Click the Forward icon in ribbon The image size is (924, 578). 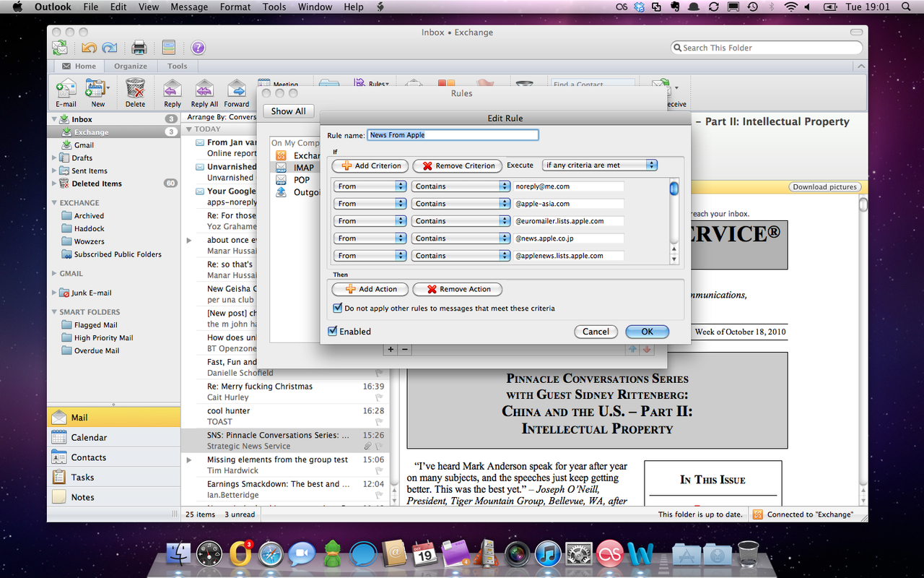[237, 93]
